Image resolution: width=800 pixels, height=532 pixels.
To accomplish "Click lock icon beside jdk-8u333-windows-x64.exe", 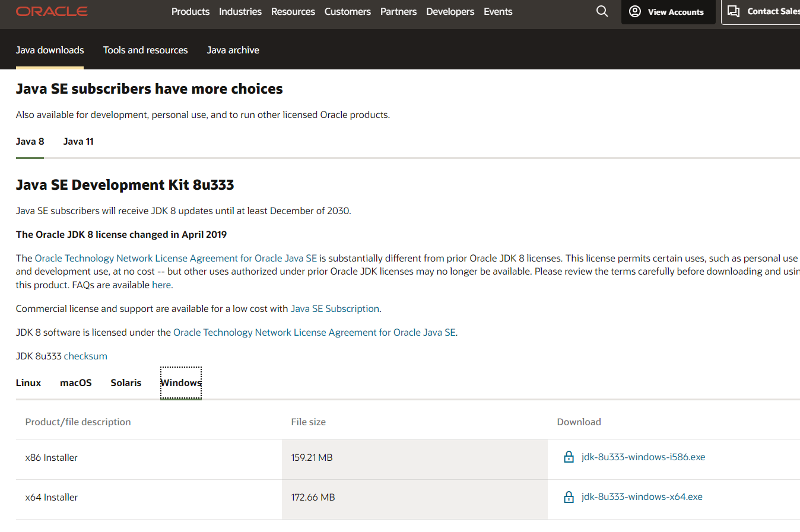I will [x=569, y=497].
